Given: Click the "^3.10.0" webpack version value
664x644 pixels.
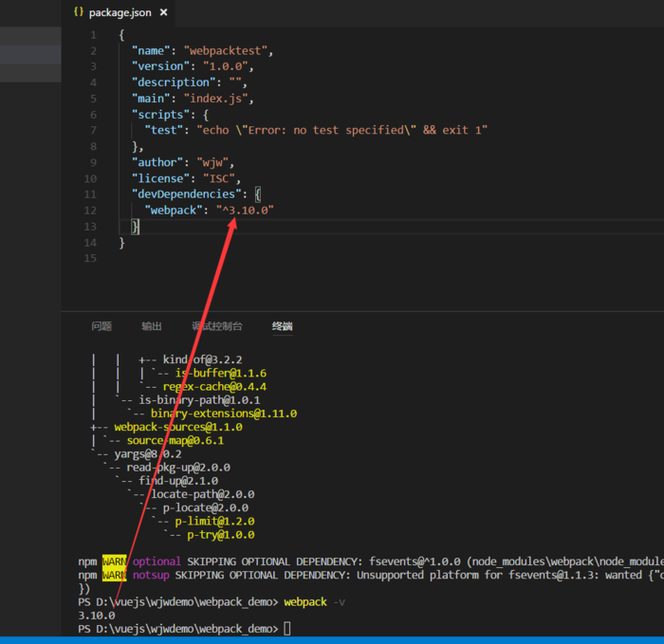Looking at the screenshot, I should pos(245,211).
